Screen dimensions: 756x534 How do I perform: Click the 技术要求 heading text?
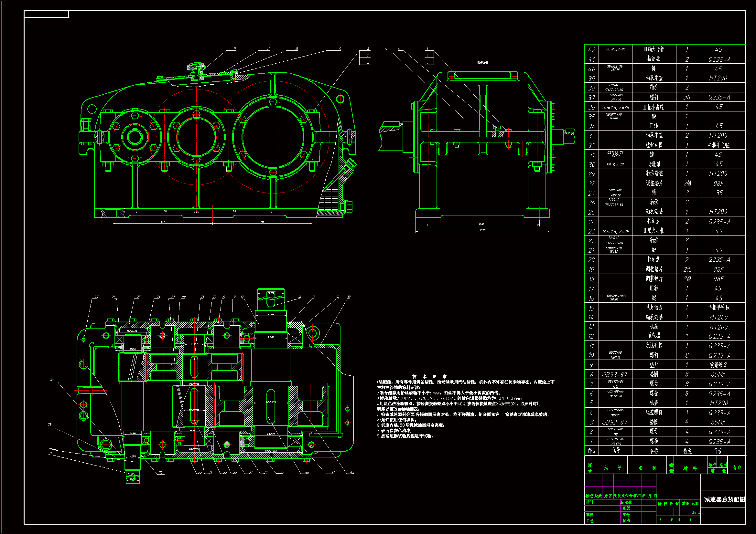429,376
